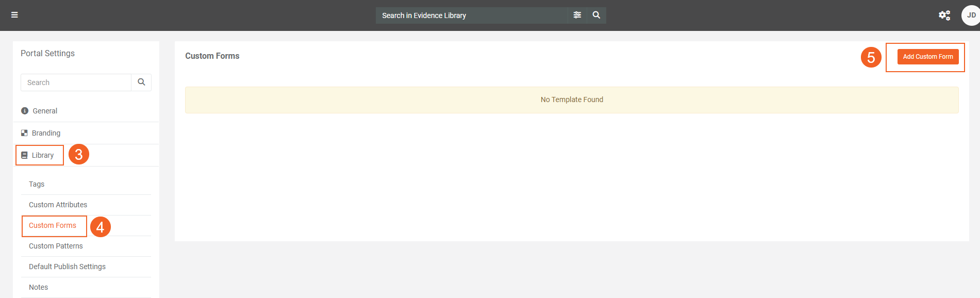
Task: Click the Branding checkered icon
Action: [x=24, y=133]
